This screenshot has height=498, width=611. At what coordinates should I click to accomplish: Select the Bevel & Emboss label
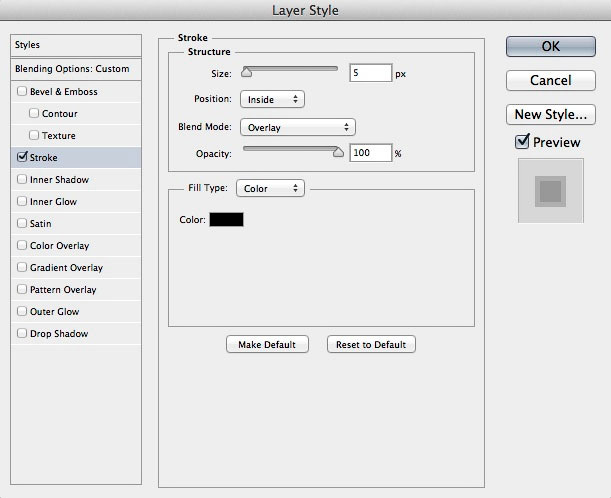[64, 92]
